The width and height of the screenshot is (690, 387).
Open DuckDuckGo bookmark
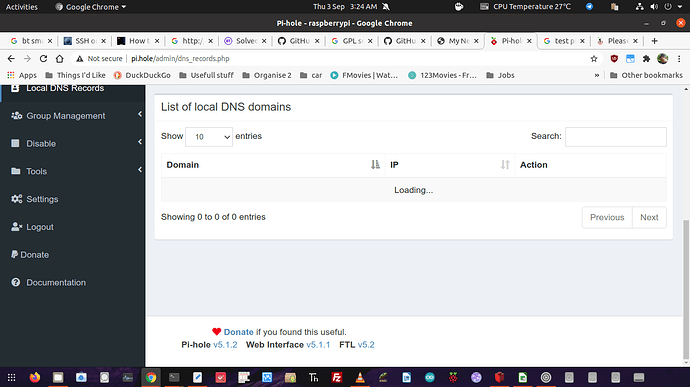[x=142, y=75]
